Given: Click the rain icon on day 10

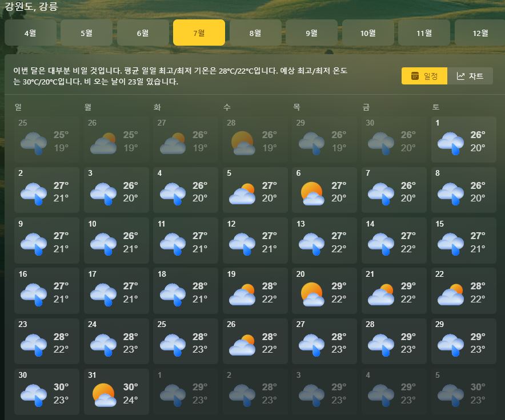Looking at the screenshot, I should [x=103, y=244].
